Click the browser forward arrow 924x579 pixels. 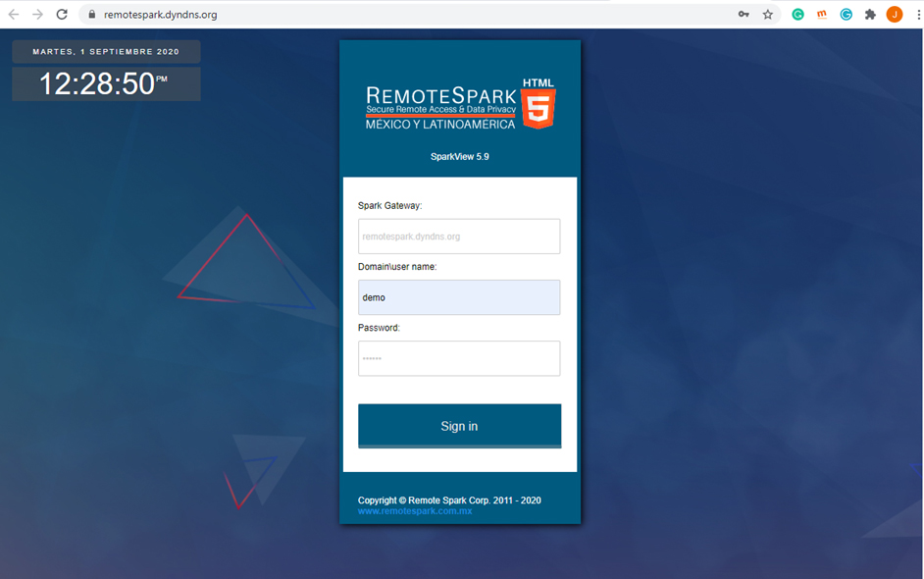[37, 15]
